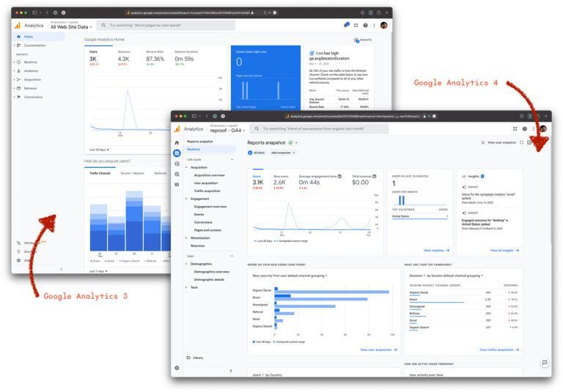Open the apps grid icon in GA4 header
This screenshot has width=563, height=392.
[515, 128]
